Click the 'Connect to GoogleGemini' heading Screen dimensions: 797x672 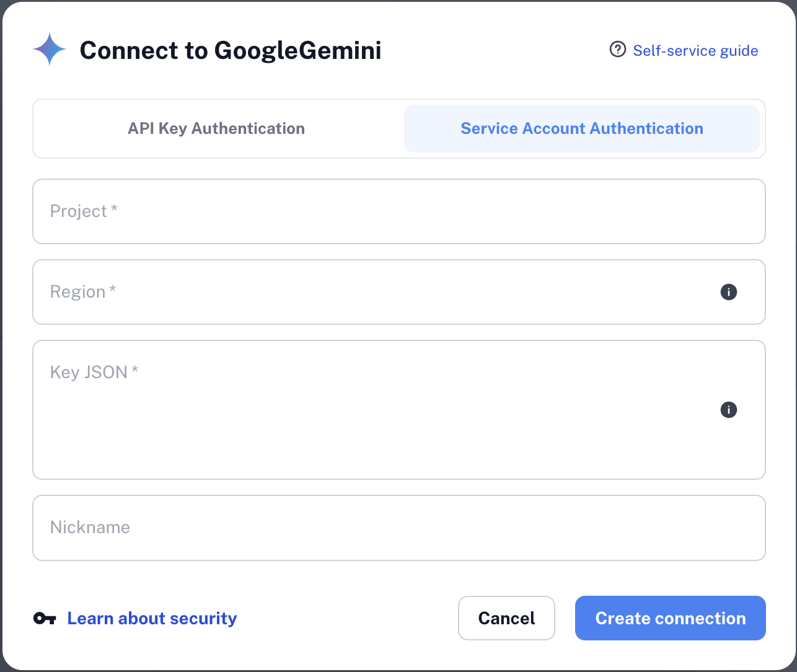pyautogui.click(x=231, y=51)
